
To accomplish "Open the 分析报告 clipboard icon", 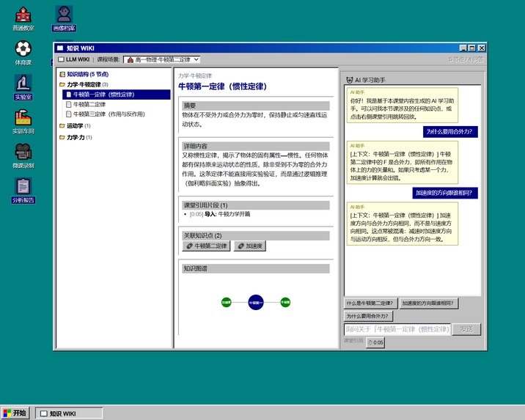I will pos(23,191).
